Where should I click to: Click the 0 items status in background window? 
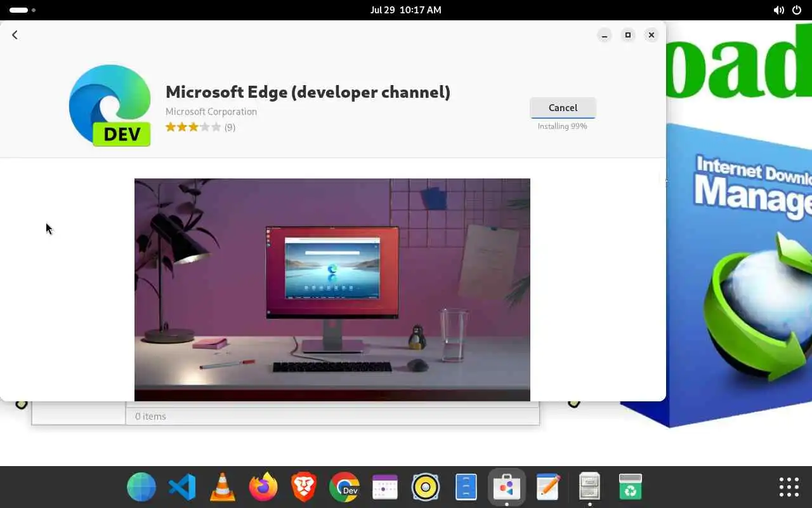[150, 417]
